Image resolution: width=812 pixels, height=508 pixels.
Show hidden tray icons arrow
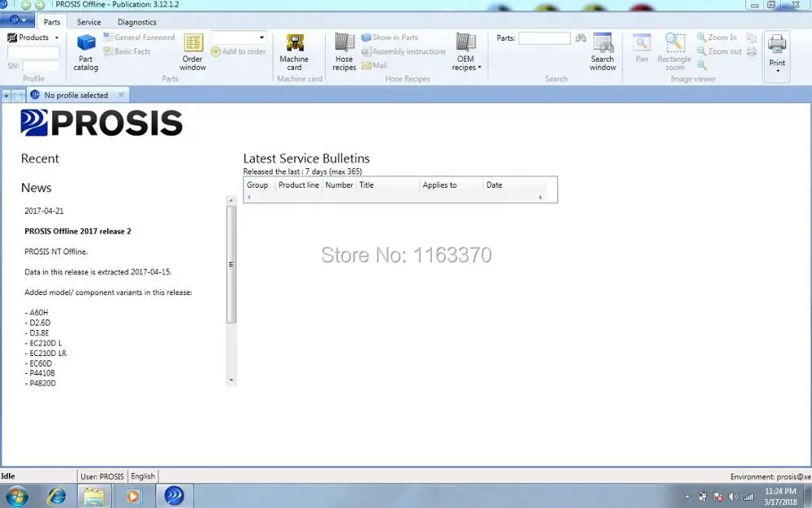(x=687, y=497)
